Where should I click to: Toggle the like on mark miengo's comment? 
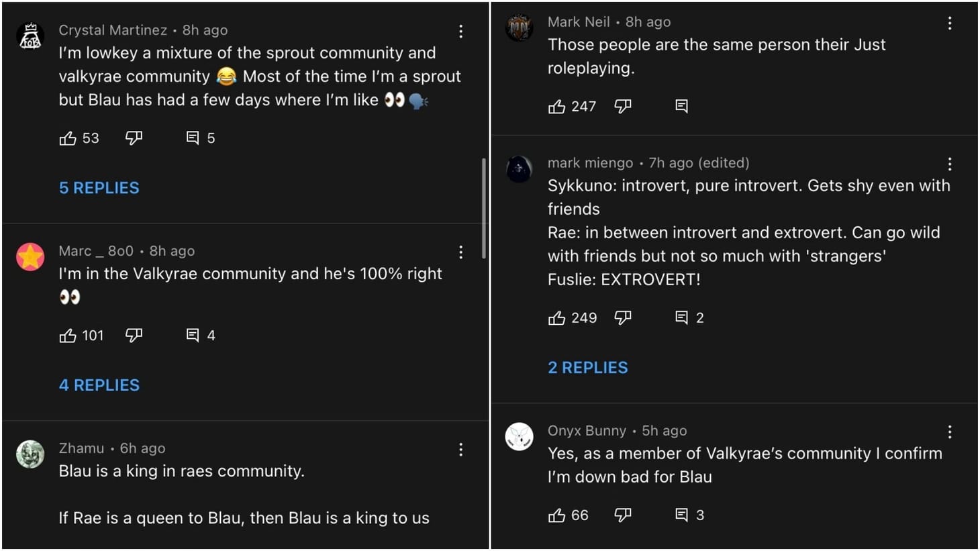[556, 317]
